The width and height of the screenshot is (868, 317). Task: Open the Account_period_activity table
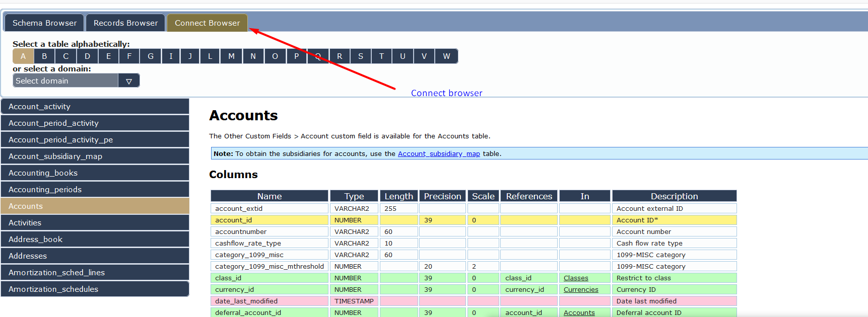95,123
